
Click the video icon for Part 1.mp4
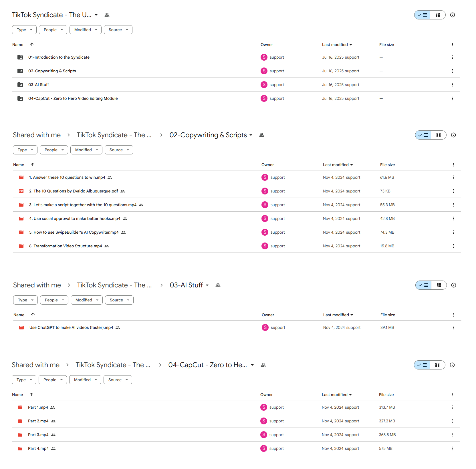[x=20, y=407]
